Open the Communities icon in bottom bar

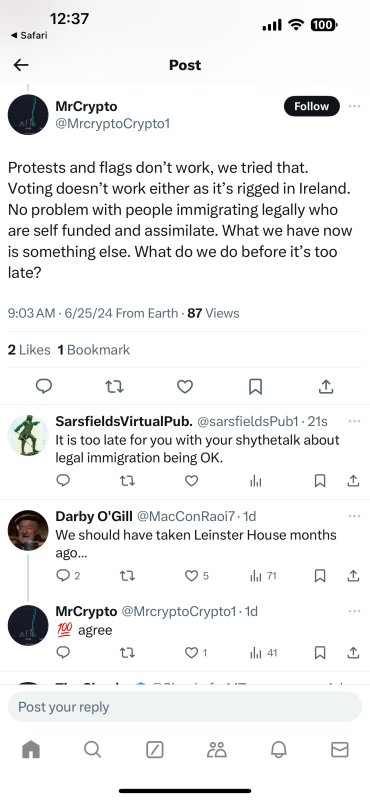coord(216,749)
